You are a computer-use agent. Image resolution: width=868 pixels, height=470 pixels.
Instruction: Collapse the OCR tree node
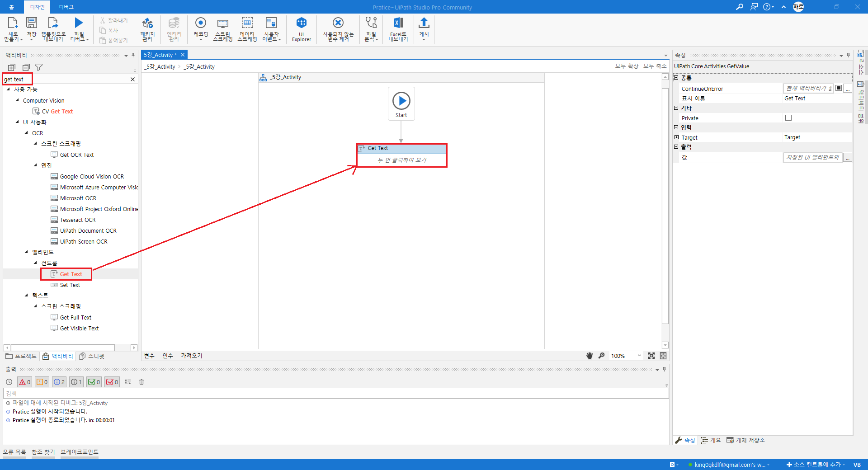27,133
